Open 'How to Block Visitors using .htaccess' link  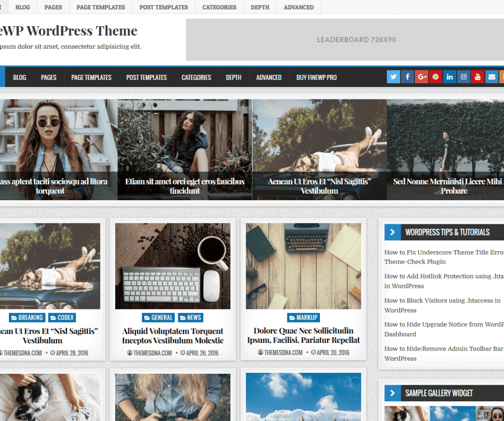point(442,305)
